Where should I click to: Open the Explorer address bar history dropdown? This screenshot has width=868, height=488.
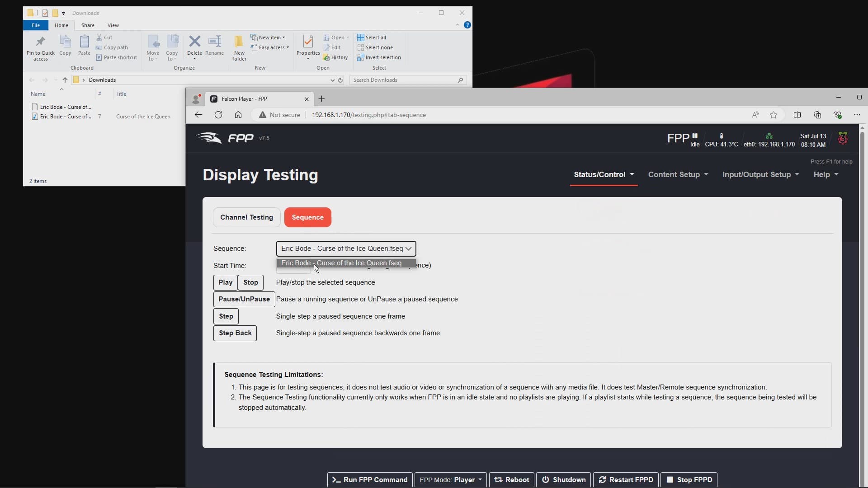pos(332,80)
